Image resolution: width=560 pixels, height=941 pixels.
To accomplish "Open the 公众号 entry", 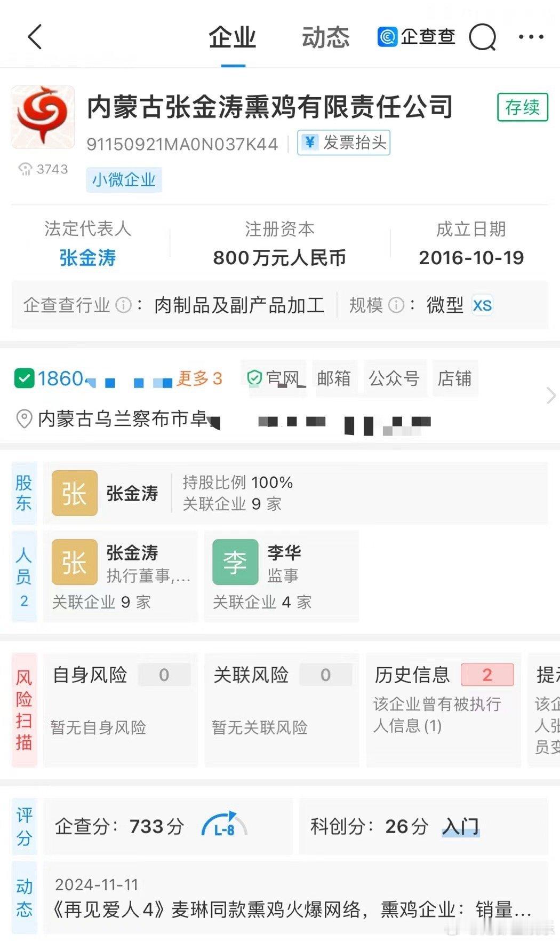I will 395,378.
